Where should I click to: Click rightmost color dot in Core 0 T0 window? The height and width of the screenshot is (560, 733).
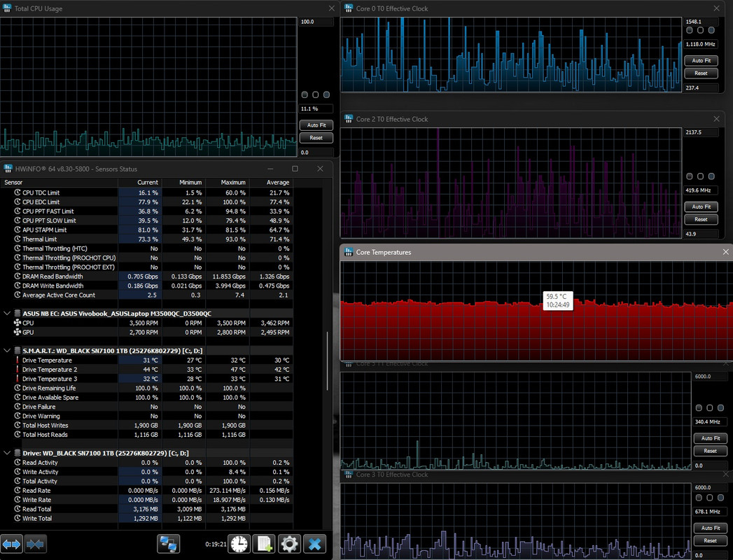coord(711,30)
